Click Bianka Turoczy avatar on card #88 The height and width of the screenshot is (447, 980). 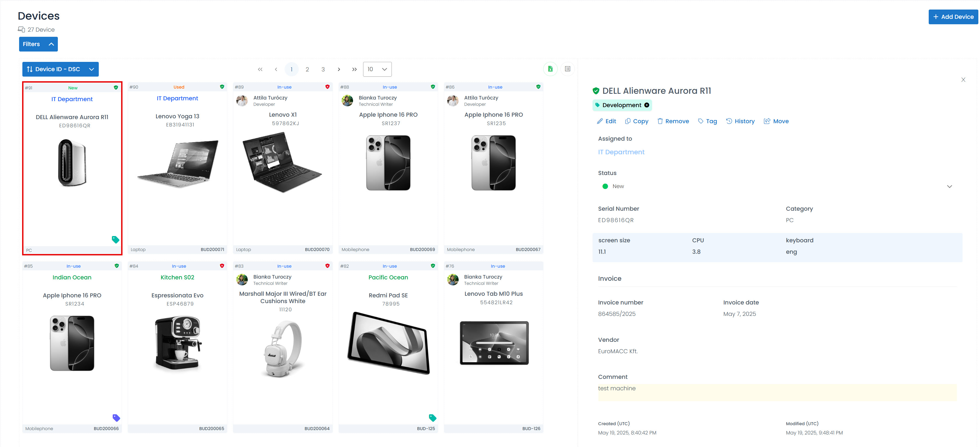click(347, 101)
